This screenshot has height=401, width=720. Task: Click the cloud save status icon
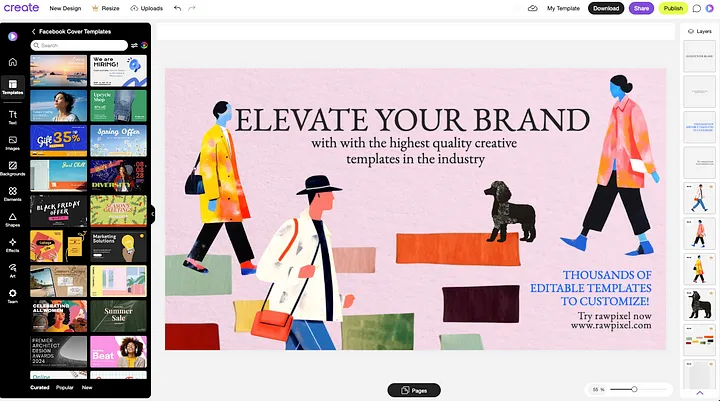click(x=532, y=8)
